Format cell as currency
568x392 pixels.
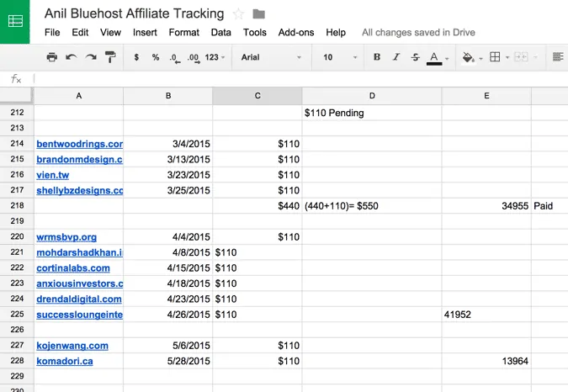[136, 57]
